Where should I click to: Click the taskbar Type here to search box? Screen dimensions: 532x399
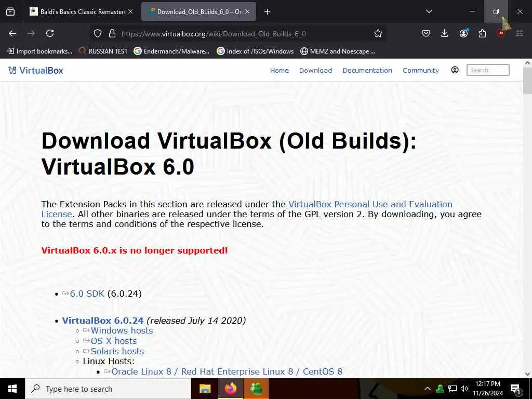(108, 389)
